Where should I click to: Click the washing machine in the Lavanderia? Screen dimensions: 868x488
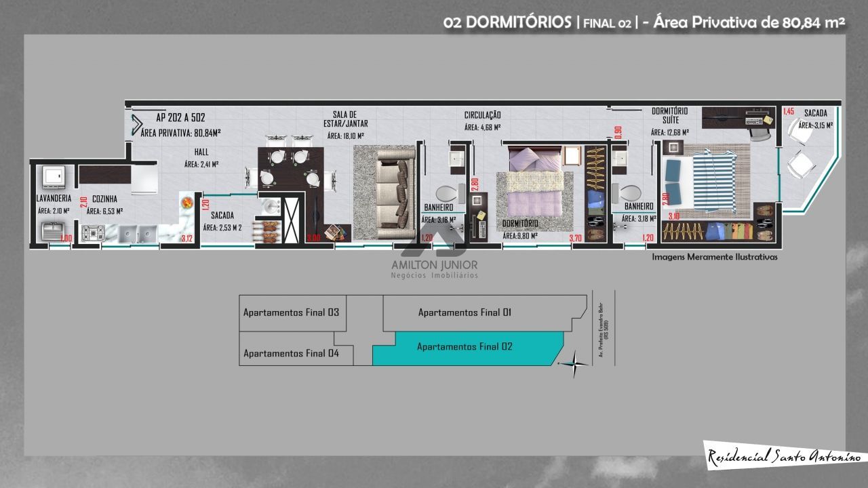click(54, 178)
